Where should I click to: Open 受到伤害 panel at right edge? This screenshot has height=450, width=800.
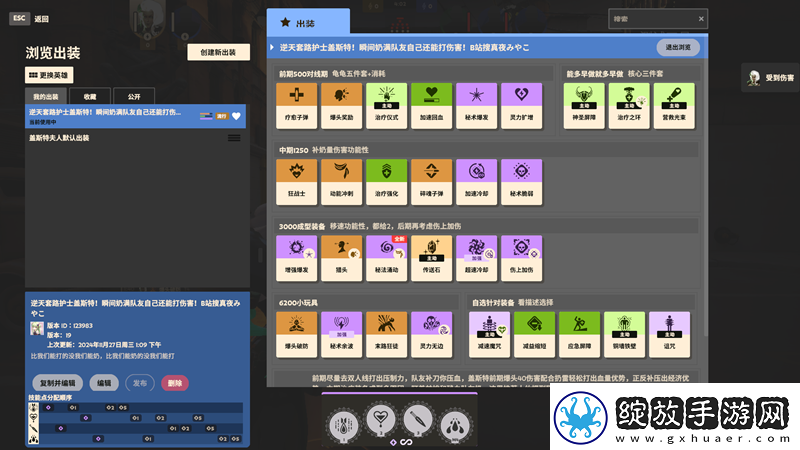[x=770, y=78]
